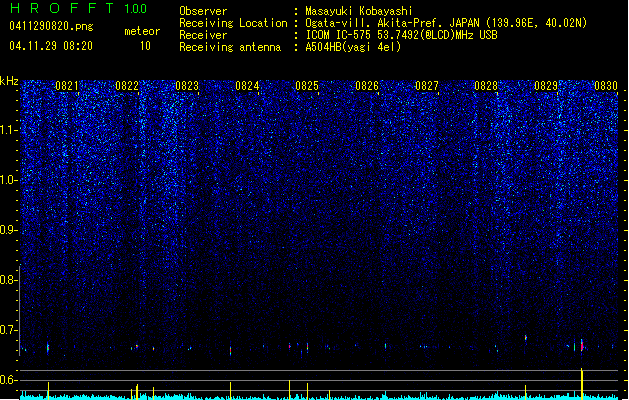Click the red meteor echo blob after 0829
Viewport: 629px width, 400px height.
click(x=582, y=345)
